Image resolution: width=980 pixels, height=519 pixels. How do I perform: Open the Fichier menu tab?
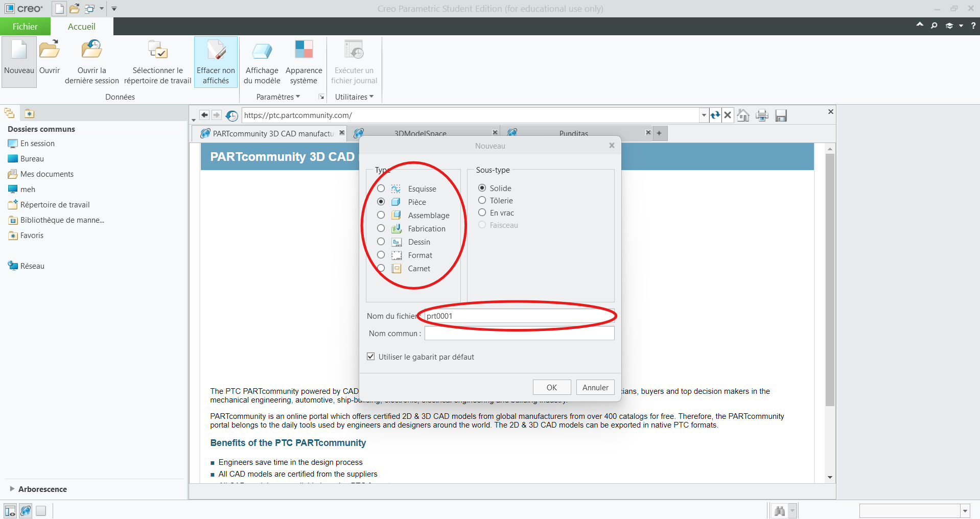tap(25, 27)
